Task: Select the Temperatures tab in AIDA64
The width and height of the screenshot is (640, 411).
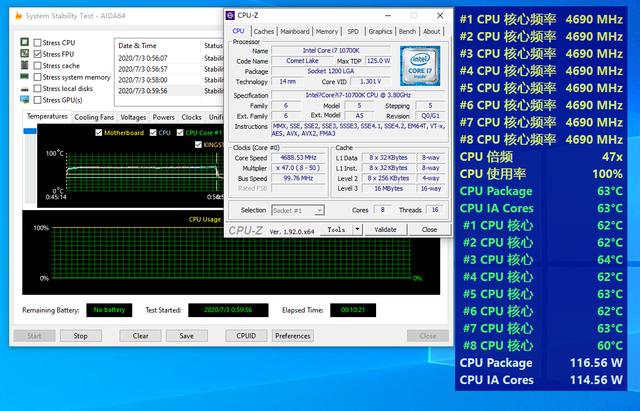Action: pos(47,116)
